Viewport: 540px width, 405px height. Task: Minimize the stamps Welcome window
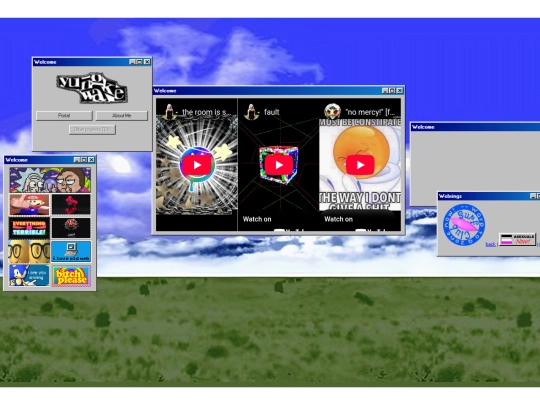click(x=77, y=160)
